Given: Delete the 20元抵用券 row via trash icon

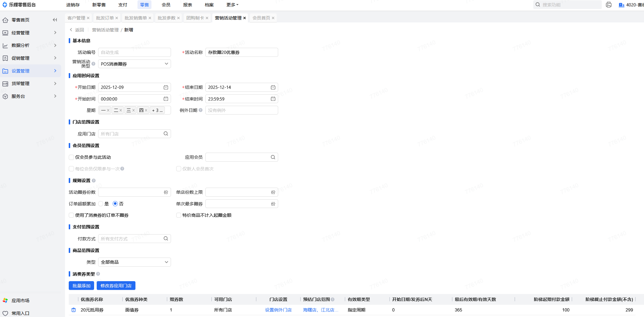Looking at the screenshot, I should (x=74, y=310).
